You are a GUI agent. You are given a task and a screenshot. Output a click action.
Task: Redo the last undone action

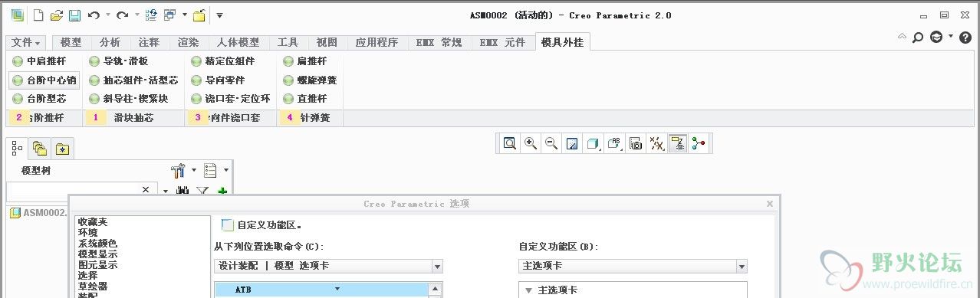click(x=123, y=15)
